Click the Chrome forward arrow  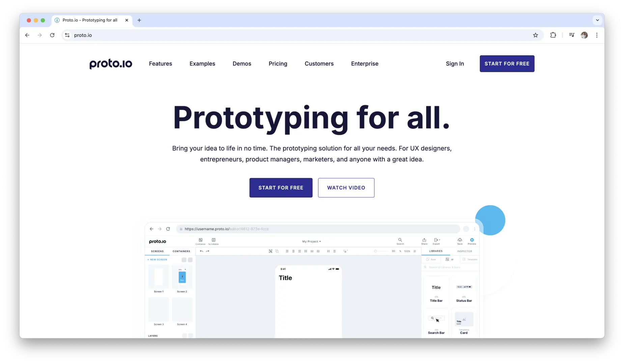[40, 35]
